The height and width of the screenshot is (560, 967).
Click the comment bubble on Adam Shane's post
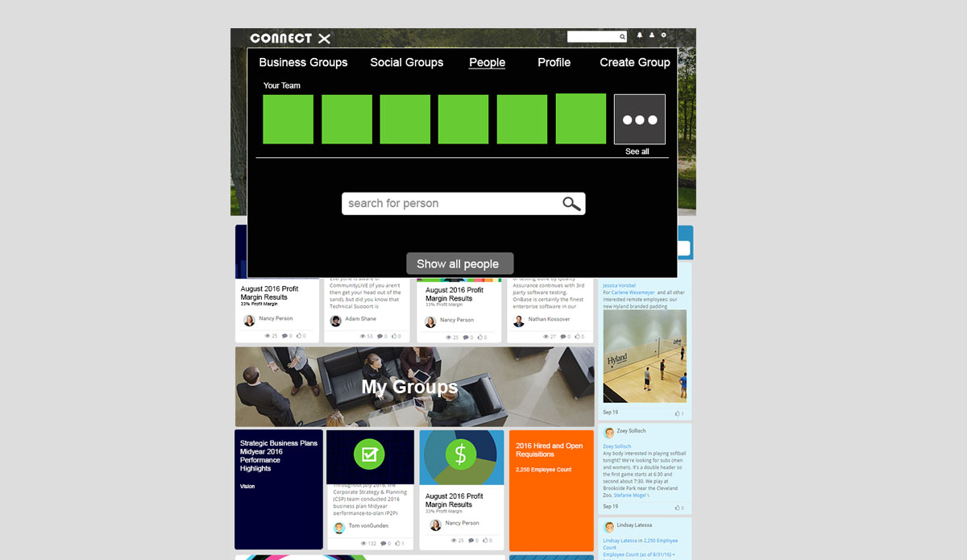pos(379,336)
